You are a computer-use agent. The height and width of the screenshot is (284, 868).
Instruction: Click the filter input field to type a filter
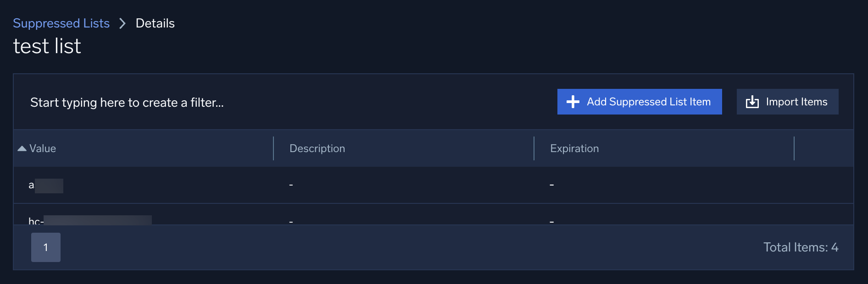pyautogui.click(x=127, y=102)
